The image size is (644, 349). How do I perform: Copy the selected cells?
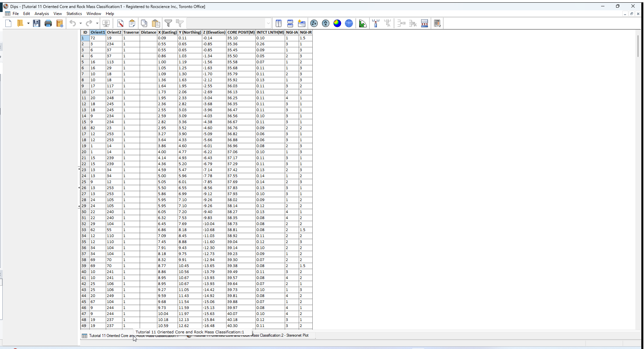pos(144,23)
